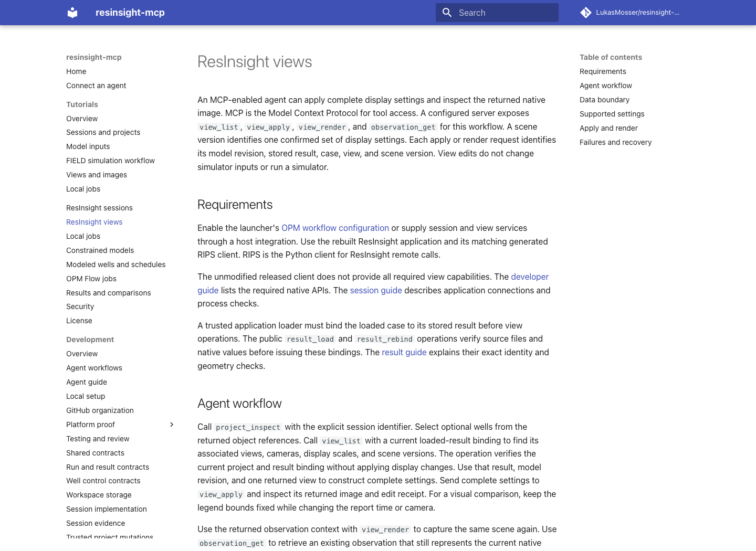756x551 pixels.
Task: Jump to Failures and recovery section
Action: click(x=615, y=142)
